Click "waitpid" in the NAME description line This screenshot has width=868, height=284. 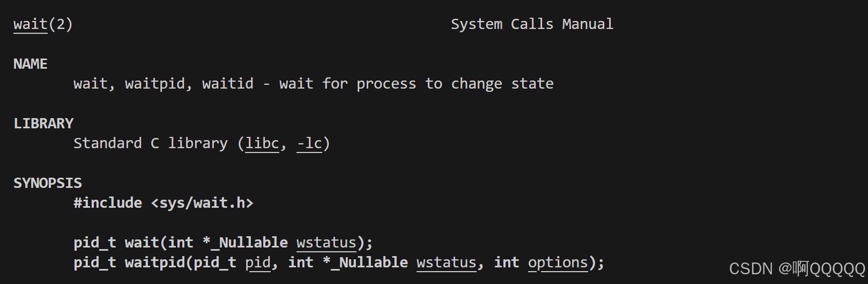coord(155,84)
